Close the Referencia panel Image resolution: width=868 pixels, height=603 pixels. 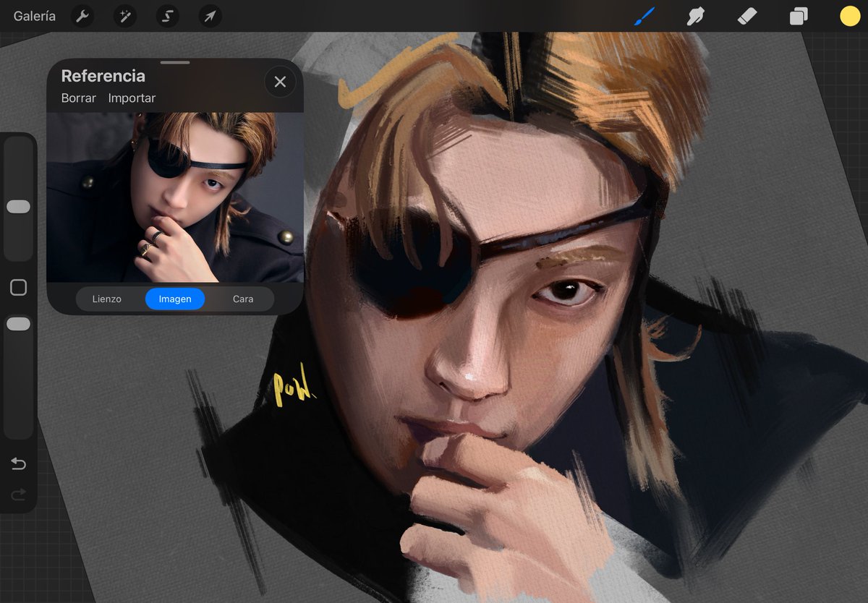280,82
